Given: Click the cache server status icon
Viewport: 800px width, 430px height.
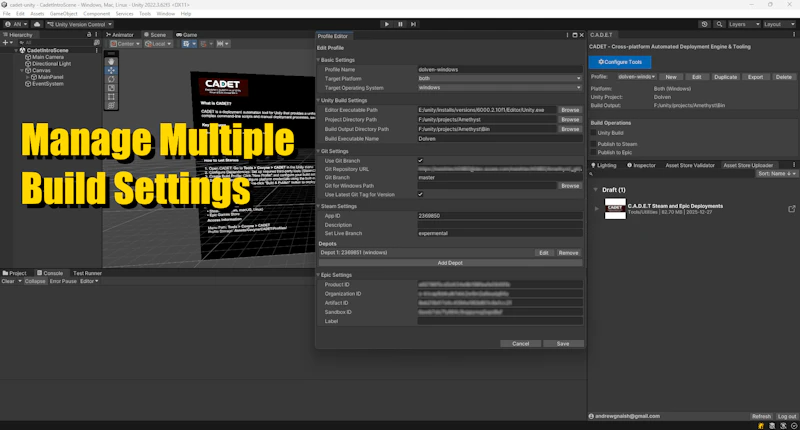Looking at the screenshot, I should tap(772, 426).
